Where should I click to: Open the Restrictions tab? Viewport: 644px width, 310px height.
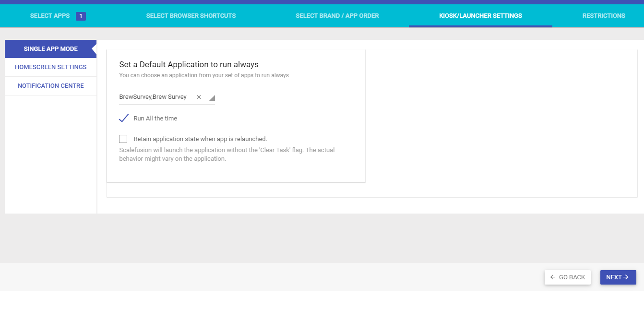(604, 16)
